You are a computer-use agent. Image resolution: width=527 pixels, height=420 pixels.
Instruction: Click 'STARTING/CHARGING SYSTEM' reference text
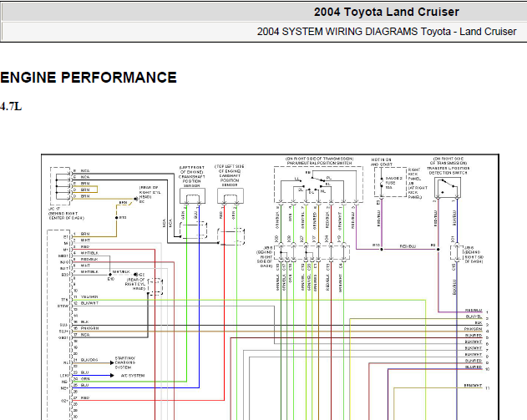coord(125,363)
